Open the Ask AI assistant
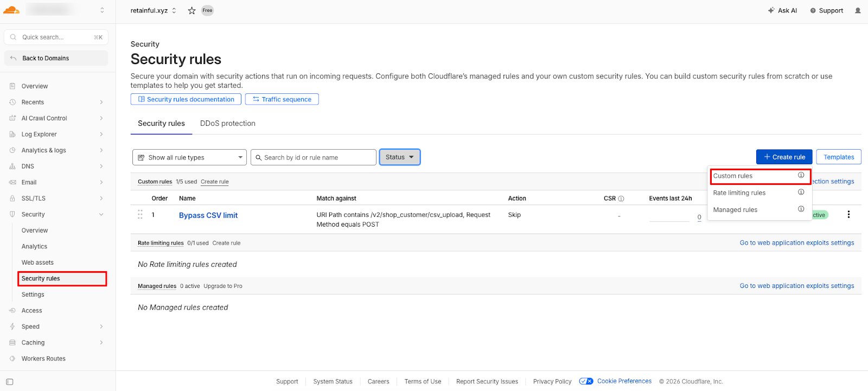Viewport: 868px width, 391px height. (782, 10)
